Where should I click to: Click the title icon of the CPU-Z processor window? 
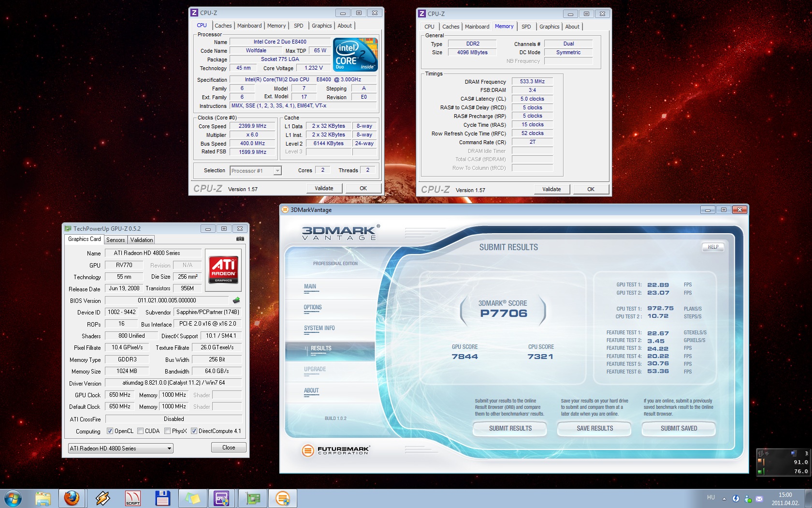(x=194, y=13)
